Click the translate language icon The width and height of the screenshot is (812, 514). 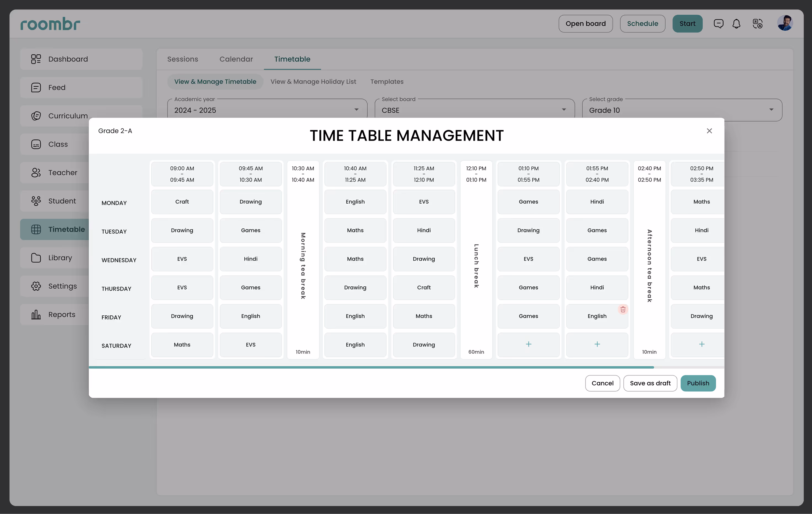point(757,24)
